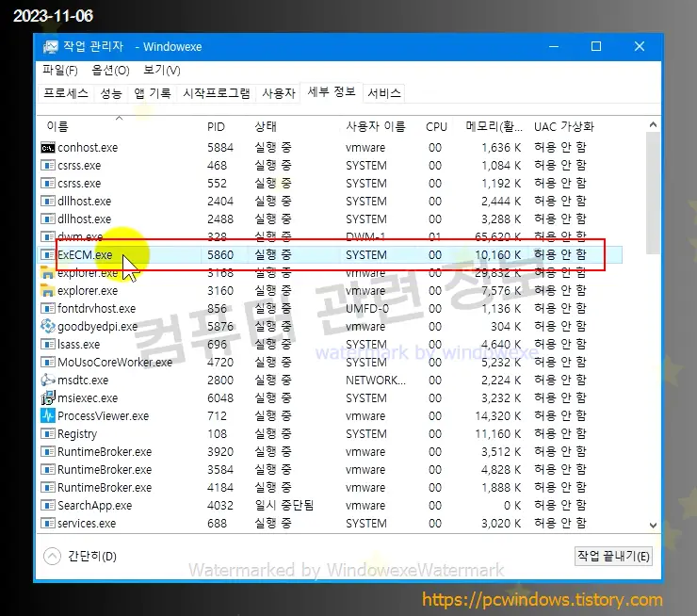Image resolution: width=697 pixels, height=616 pixels.
Task: Click the SearchApp.exe process icon
Action: (47, 506)
